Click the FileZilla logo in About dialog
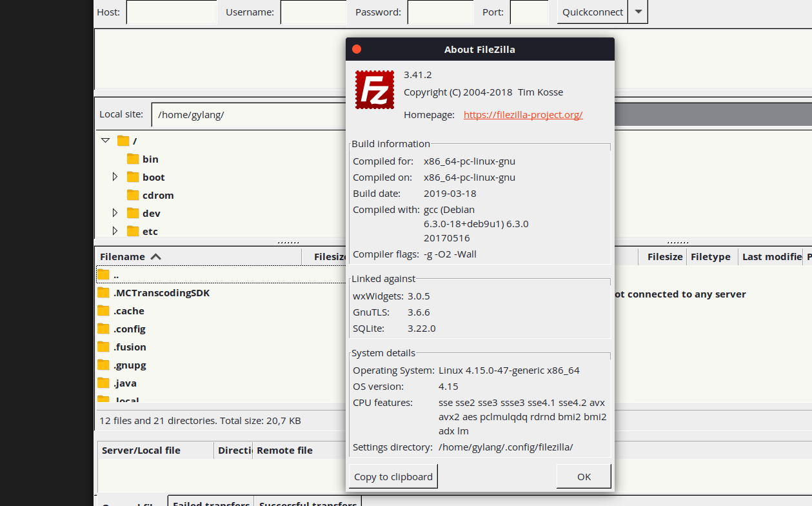The height and width of the screenshot is (506, 812). (374, 90)
